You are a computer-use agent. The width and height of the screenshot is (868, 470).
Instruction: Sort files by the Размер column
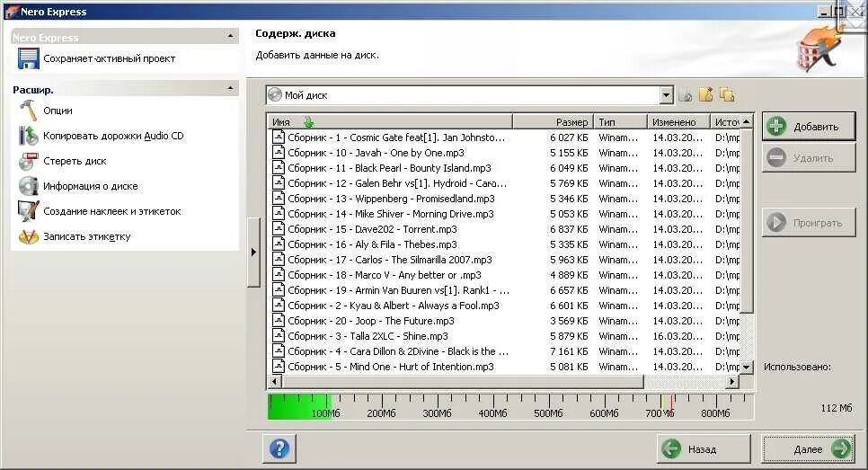tap(553, 122)
